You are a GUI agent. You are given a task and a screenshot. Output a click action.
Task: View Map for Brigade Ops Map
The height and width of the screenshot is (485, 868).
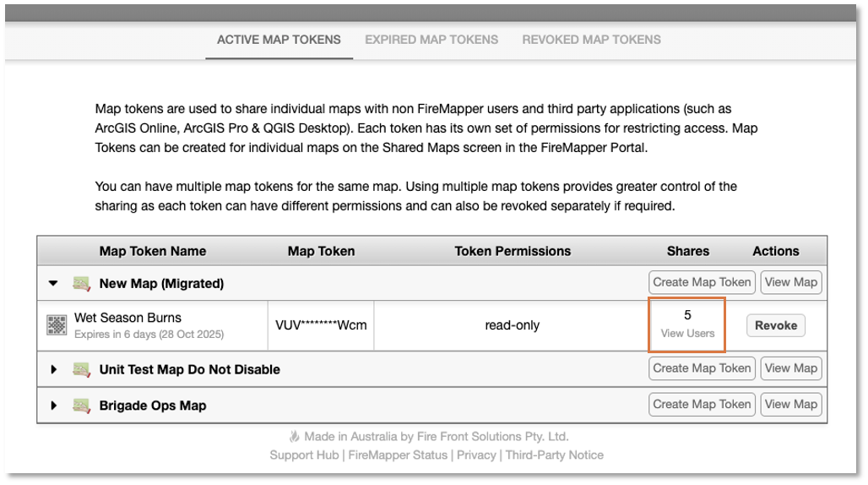point(790,404)
